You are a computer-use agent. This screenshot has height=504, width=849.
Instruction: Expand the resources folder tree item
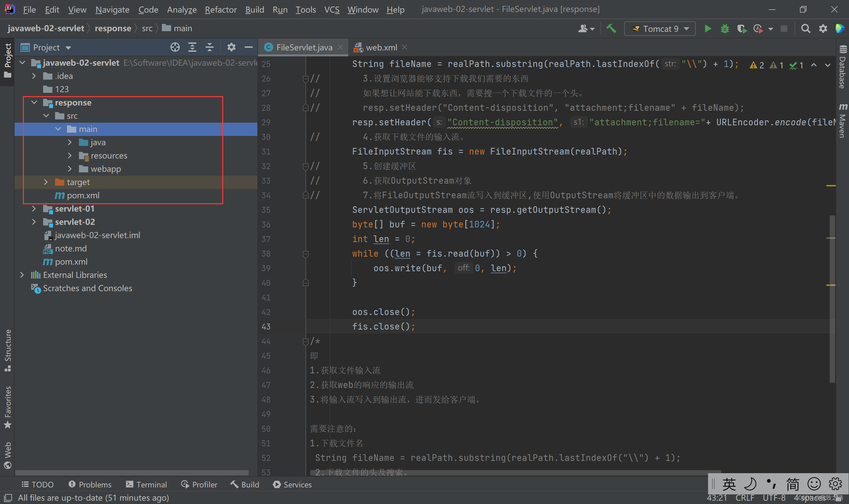pos(70,156)
